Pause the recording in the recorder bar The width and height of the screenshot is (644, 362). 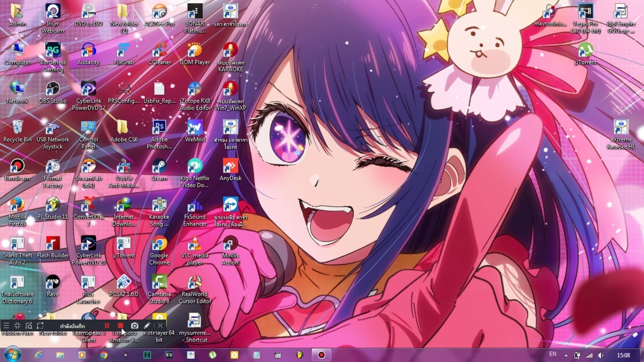point(107,325)
